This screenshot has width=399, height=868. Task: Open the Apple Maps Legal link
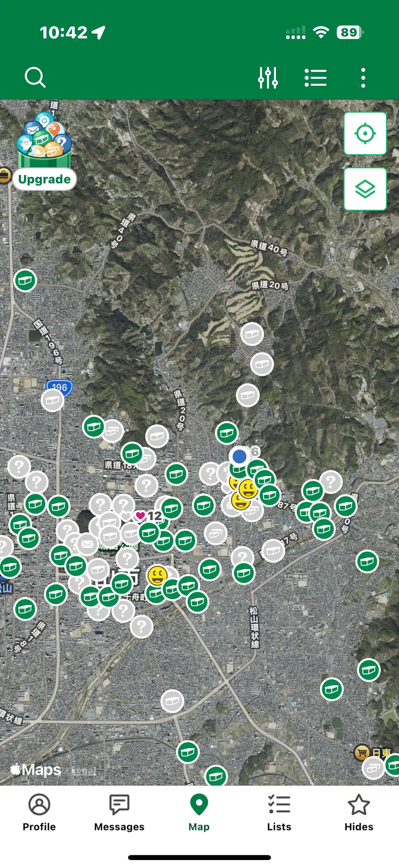click(84, 770)
